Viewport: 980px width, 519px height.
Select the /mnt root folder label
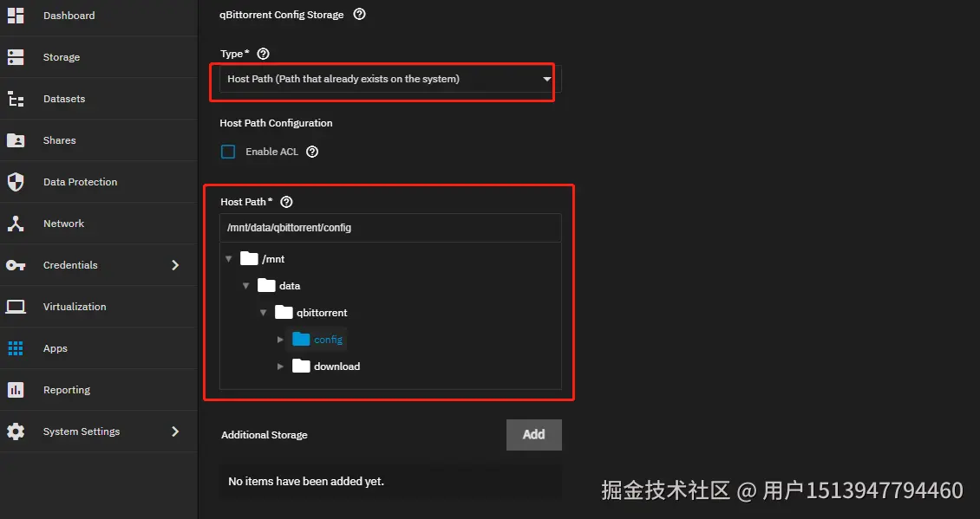[x=273, y=259]
